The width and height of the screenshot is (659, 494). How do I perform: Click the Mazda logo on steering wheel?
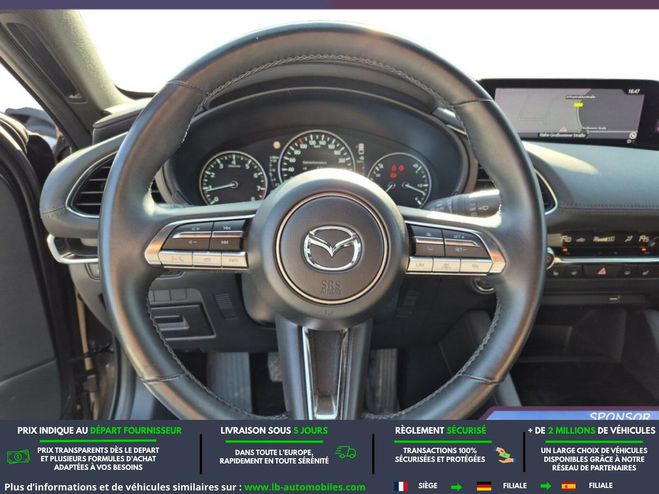pos(332,249)
